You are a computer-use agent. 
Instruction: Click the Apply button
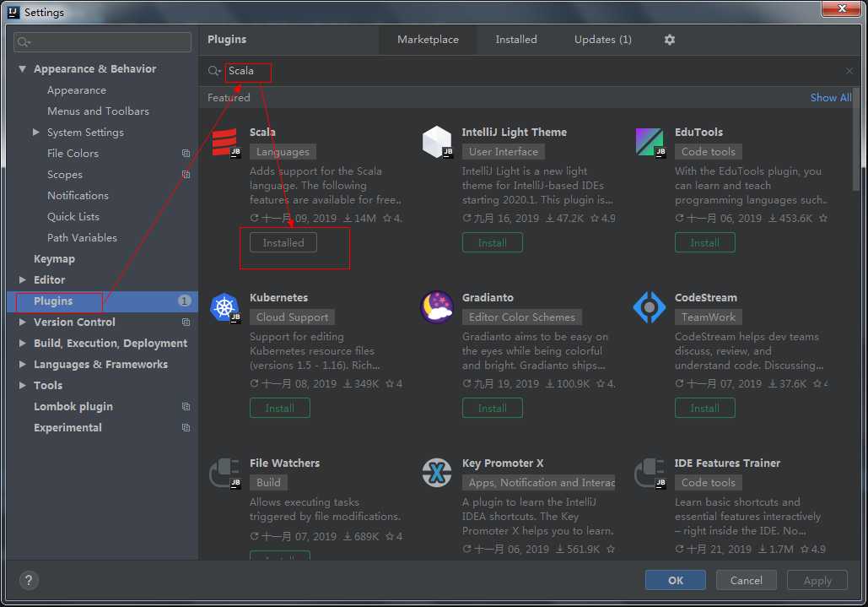[817, 580]
